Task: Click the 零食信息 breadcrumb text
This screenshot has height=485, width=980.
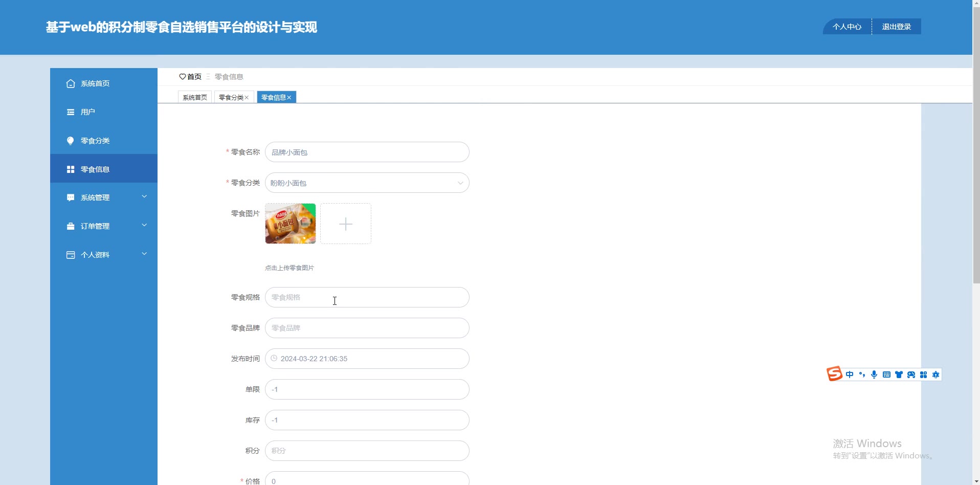Action: (229, 77)
